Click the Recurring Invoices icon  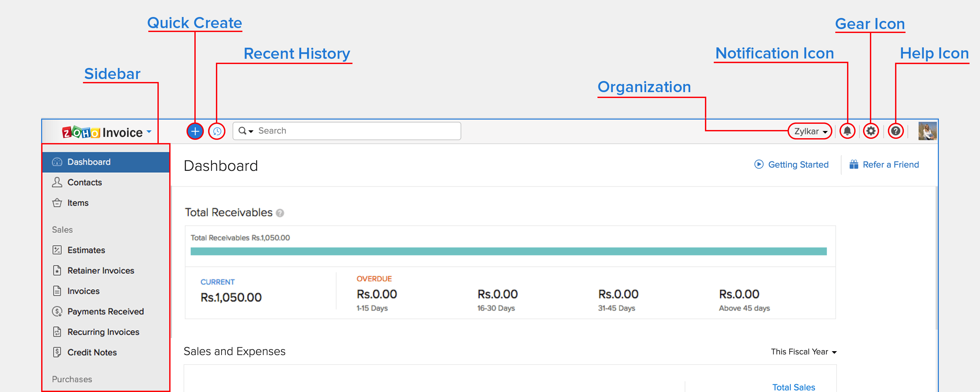tap(57, 332)
